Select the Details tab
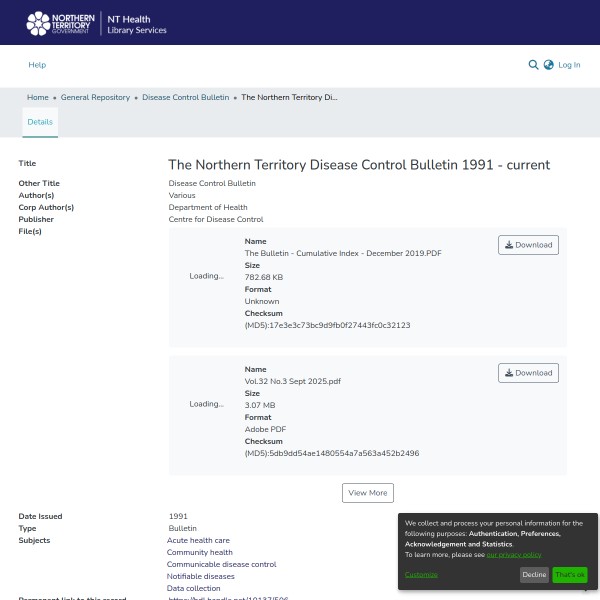 [x=40, y=122]
